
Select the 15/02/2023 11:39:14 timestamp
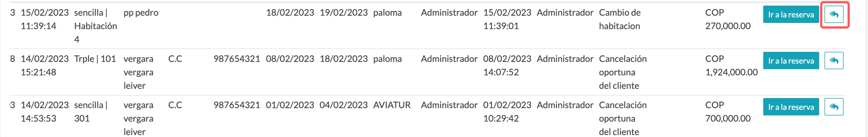coord(45,19)
